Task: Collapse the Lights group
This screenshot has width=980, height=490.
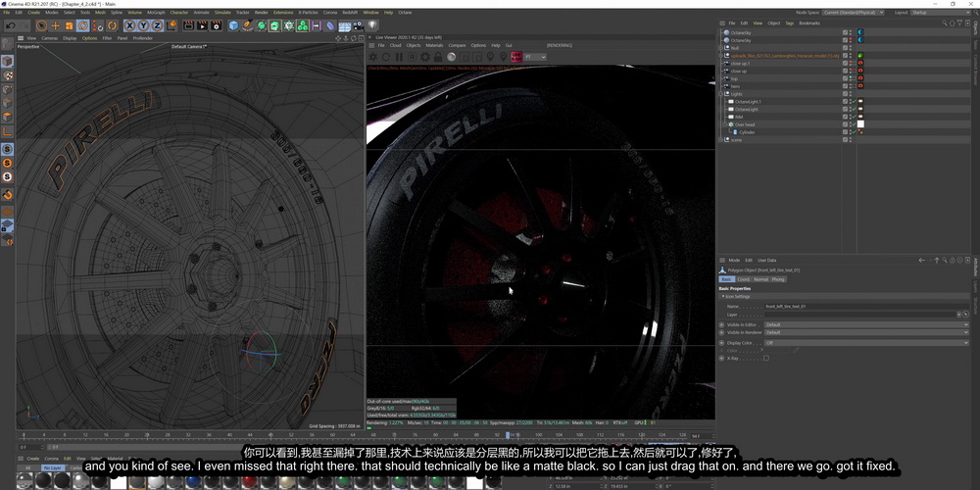Action: [x=721, y=94]
